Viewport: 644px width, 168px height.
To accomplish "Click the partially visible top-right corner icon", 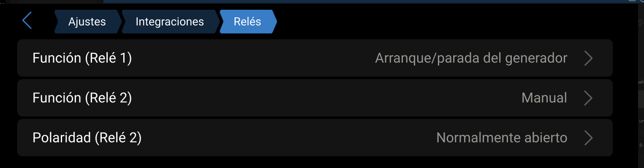I will click(x=641, y=1).
